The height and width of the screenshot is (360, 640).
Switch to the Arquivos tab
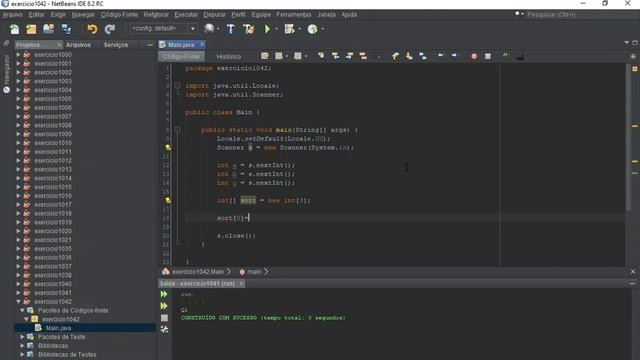78,45
